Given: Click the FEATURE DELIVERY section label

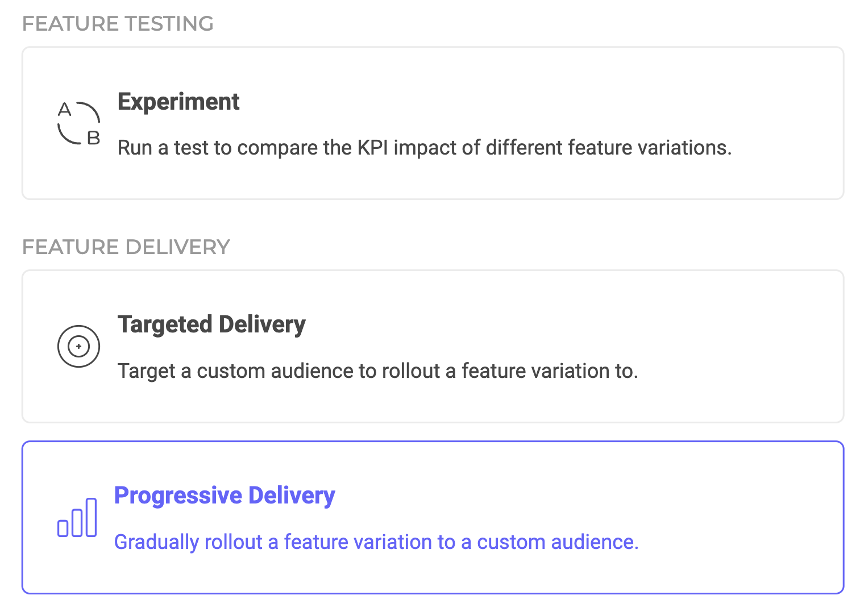Looking at the screenshot, I should click(126, 247).
